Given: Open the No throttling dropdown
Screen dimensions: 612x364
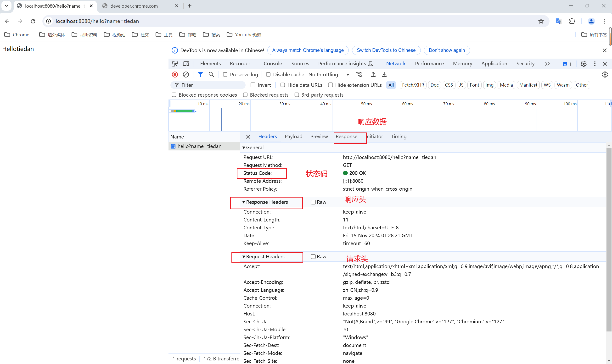Looking at the screenshot, I should (x=329, y=75).
